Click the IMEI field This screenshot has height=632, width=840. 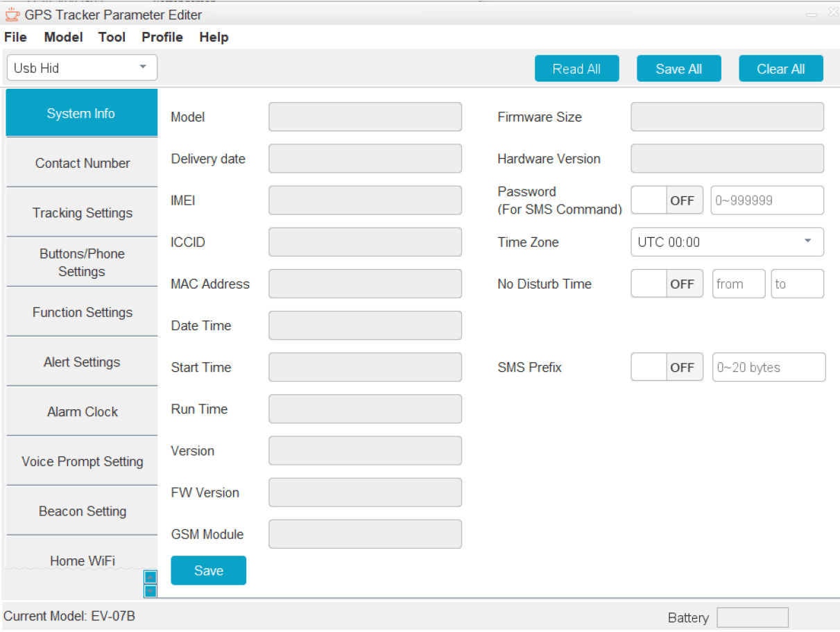click(x=365, y=200)
